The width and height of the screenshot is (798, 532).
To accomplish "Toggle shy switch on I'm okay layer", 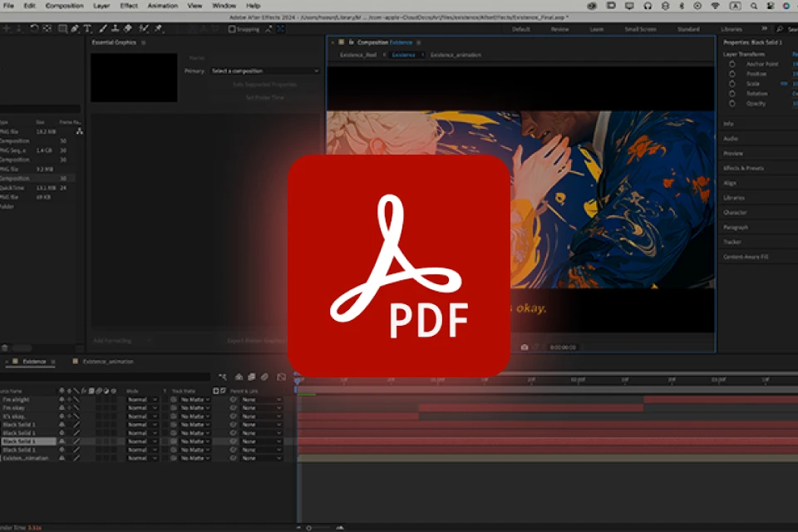I will click(62, 408).
